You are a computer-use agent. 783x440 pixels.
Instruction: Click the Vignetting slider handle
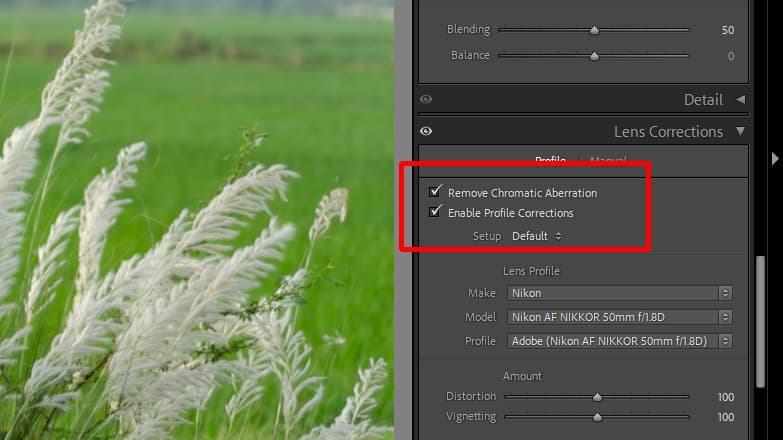tap(597, 417)
